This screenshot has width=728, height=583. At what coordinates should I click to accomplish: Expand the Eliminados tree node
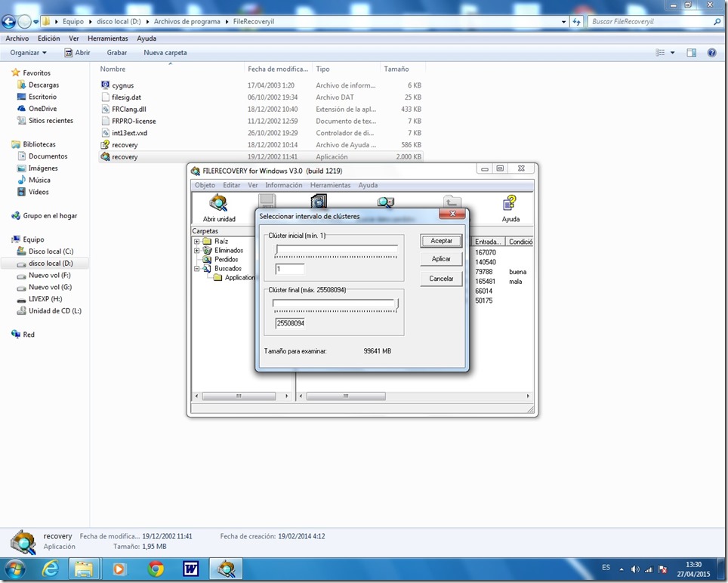pos(196,250)
